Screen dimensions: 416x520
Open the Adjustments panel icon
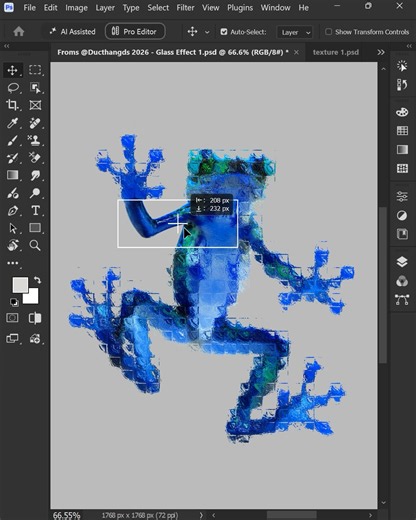point(402,215)
